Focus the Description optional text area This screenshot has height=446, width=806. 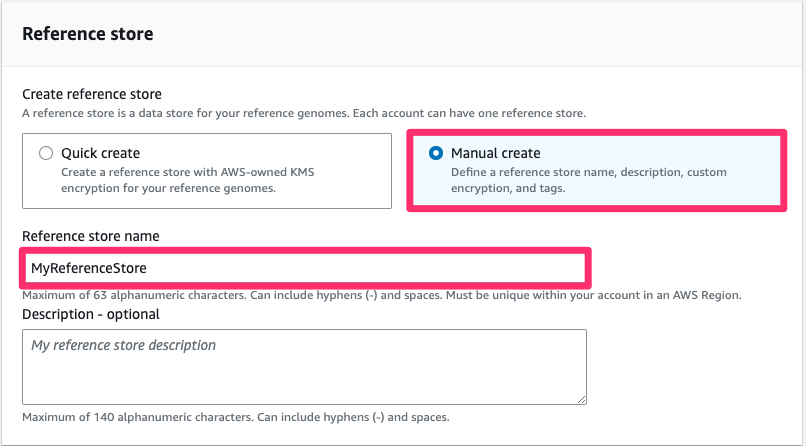(x=304, y=367)
